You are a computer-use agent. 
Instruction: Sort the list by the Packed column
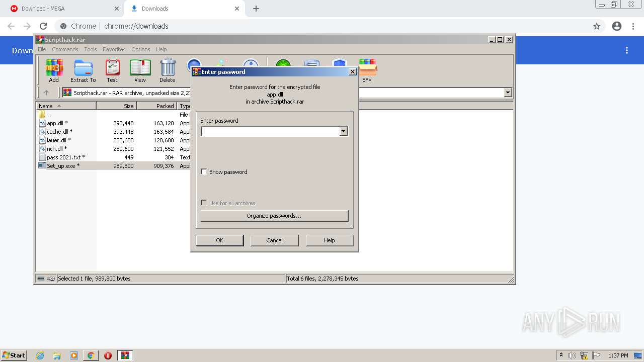(156, 106)
